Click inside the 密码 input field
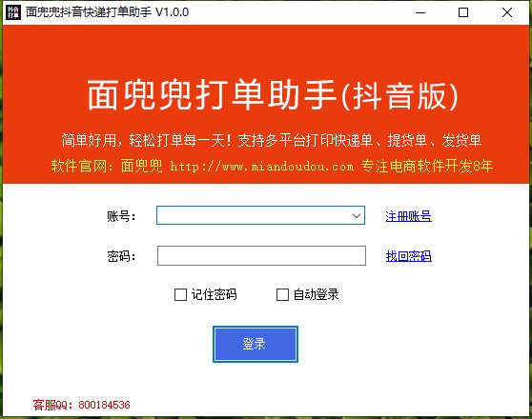The height and width of the screenshot is (419, 532). click(261, 255)
